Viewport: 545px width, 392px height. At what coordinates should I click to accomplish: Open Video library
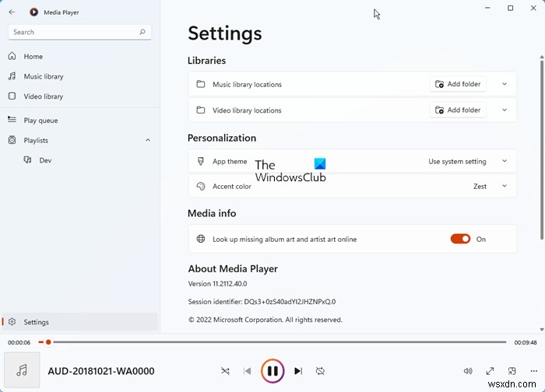[x=79, y=96]
